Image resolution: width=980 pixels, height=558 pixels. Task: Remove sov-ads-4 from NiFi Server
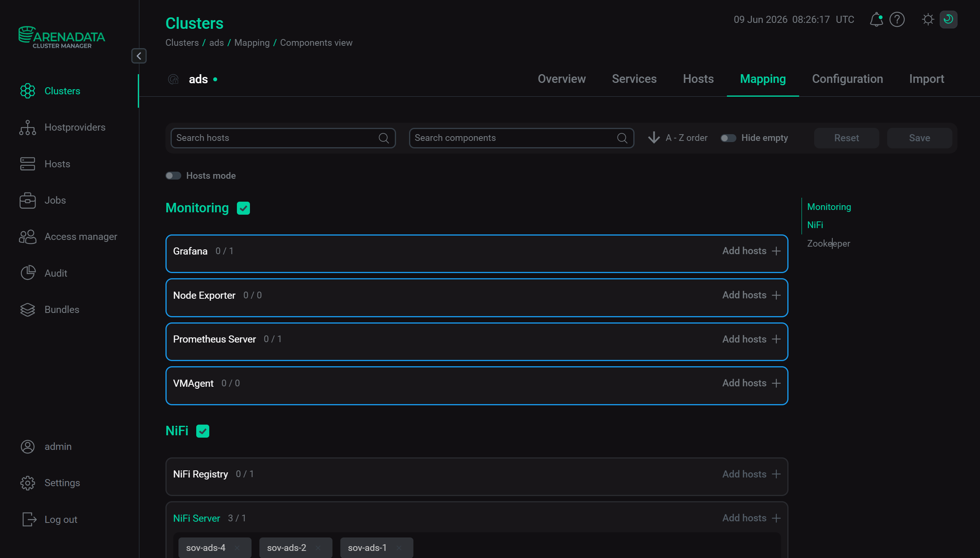237,548
